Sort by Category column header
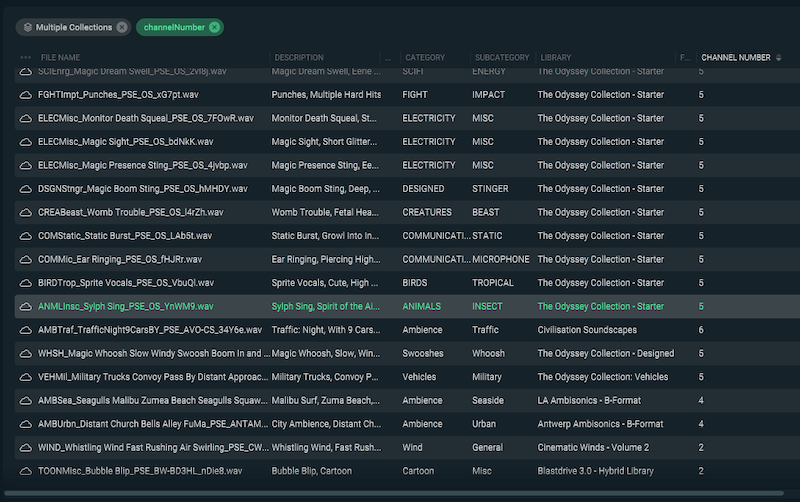 pos(425,58)
